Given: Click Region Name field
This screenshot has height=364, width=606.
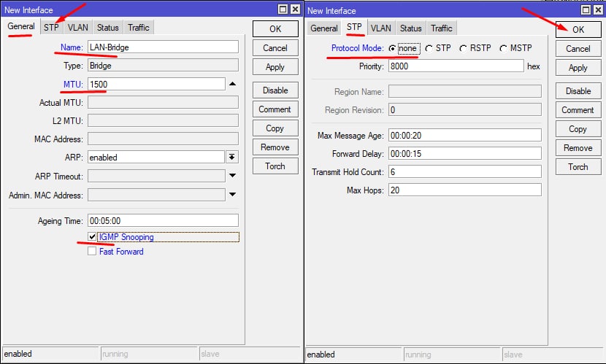Looking at the screenshot, I should [x=465, y=91].
